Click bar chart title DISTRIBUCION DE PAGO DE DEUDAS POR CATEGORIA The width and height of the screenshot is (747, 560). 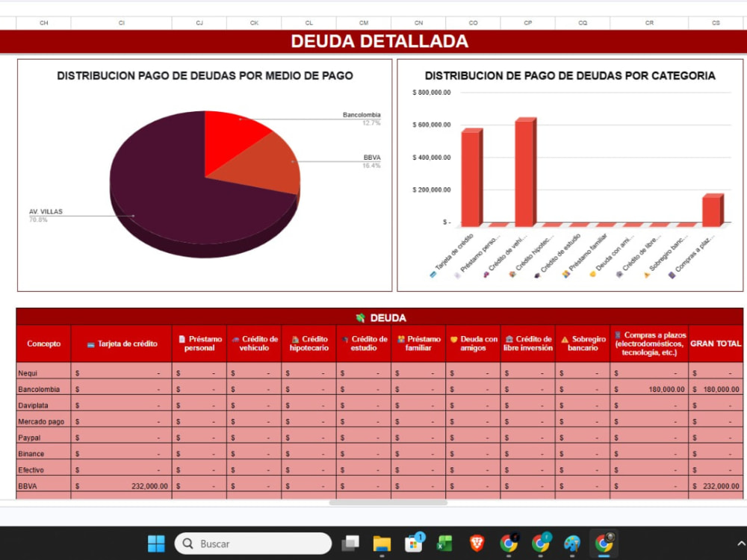[570, 75]
